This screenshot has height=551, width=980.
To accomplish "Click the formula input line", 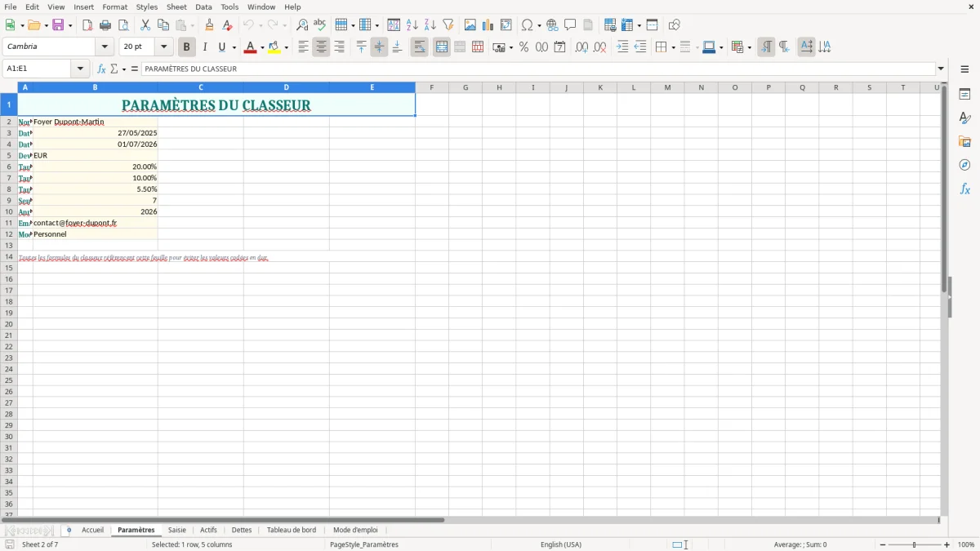I will pos(538,69).
